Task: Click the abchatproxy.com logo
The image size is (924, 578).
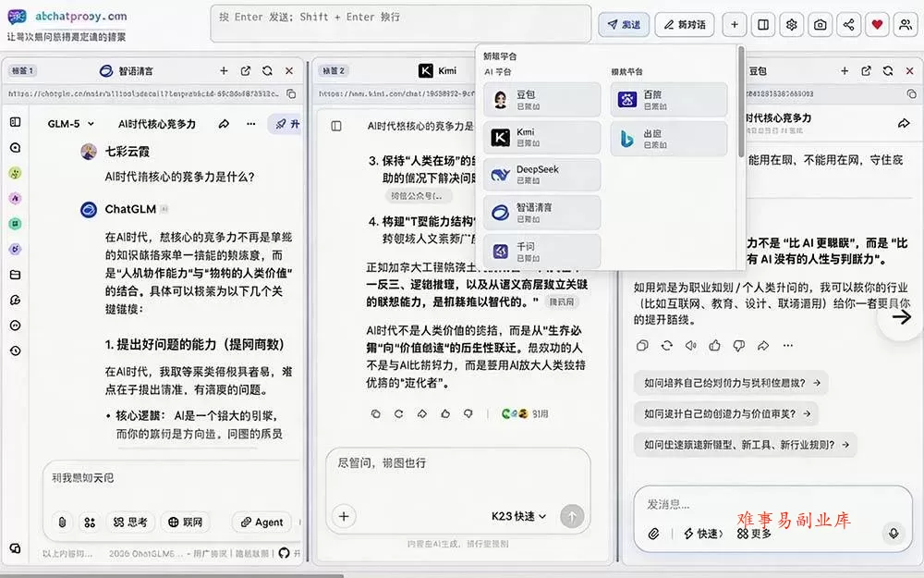Action: click(x=67, y=17)
